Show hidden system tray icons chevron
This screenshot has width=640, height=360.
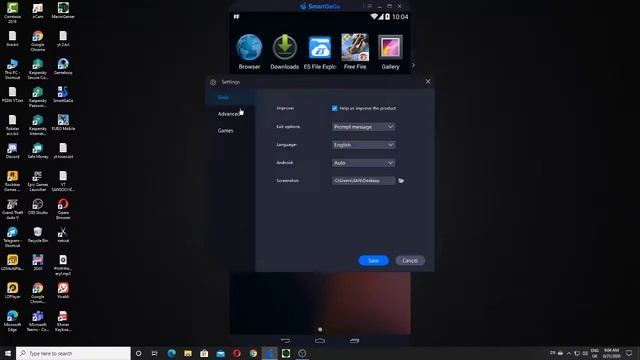click(x=569, y=353)
